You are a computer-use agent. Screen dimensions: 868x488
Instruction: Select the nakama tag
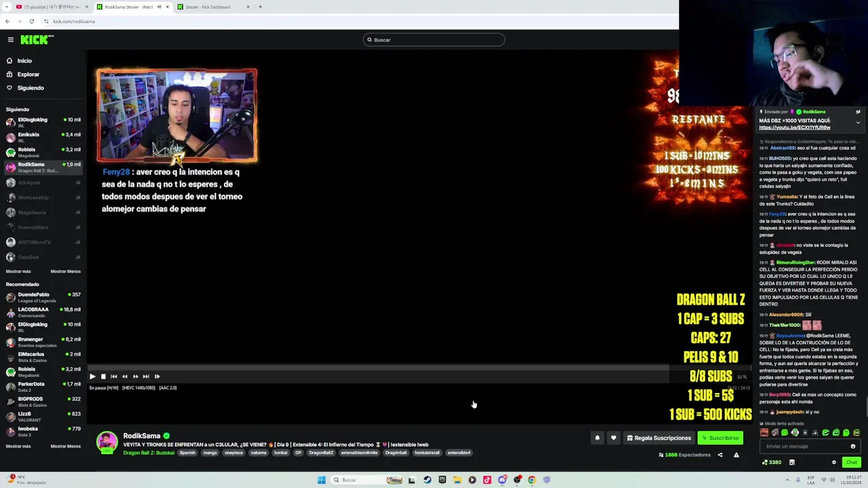pyautogui.click(x=258, y=453)
